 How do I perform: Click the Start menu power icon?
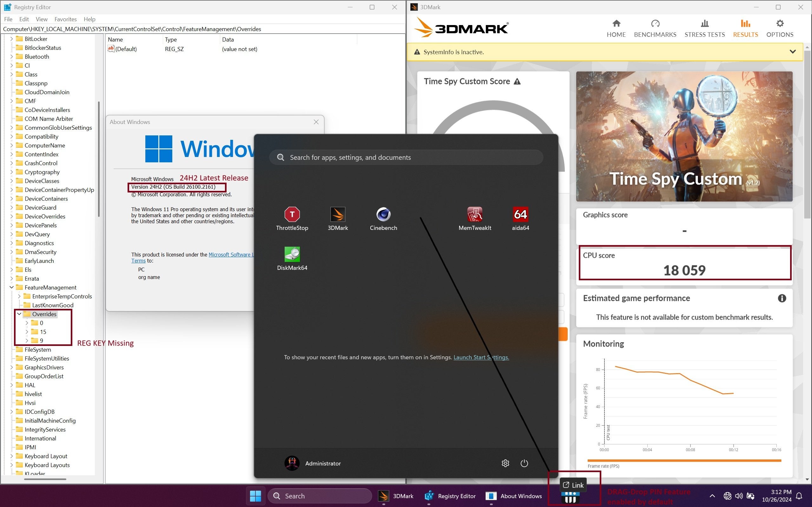(524, 463)
